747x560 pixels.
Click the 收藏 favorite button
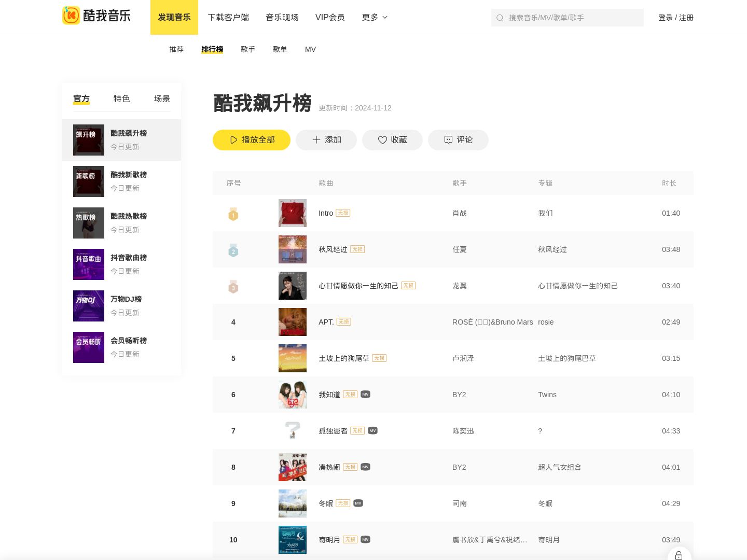(x=392, y=140)
